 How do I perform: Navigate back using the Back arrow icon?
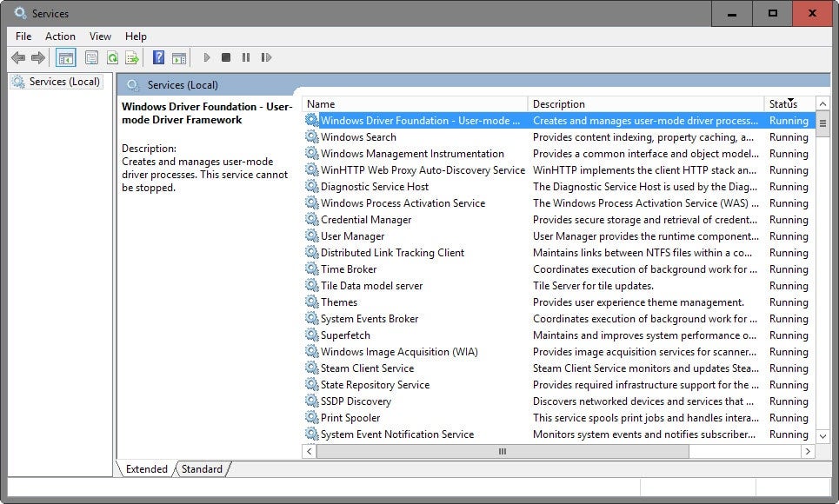click(x=18, y=57)
